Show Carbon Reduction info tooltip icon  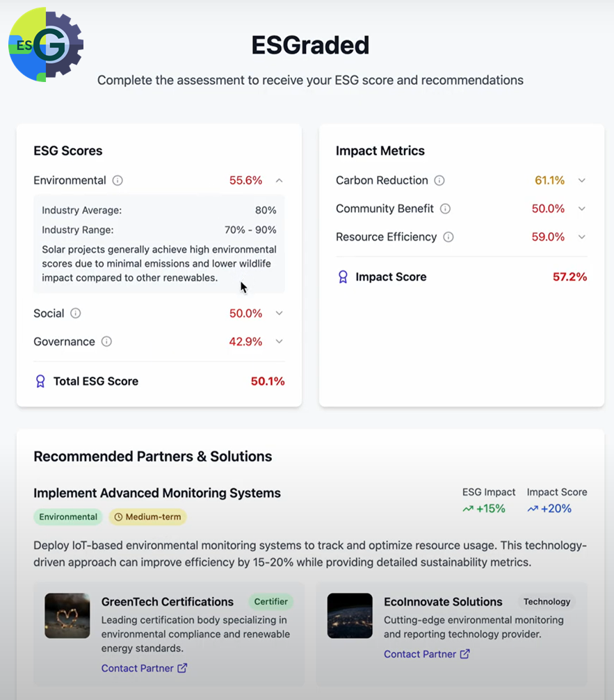pos(439,180)
